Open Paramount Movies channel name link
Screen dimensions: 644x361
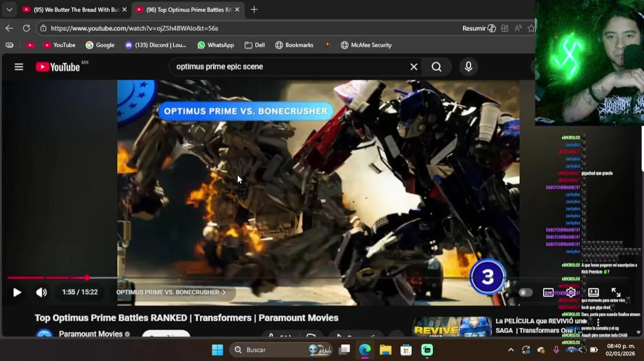click(91, 334)
